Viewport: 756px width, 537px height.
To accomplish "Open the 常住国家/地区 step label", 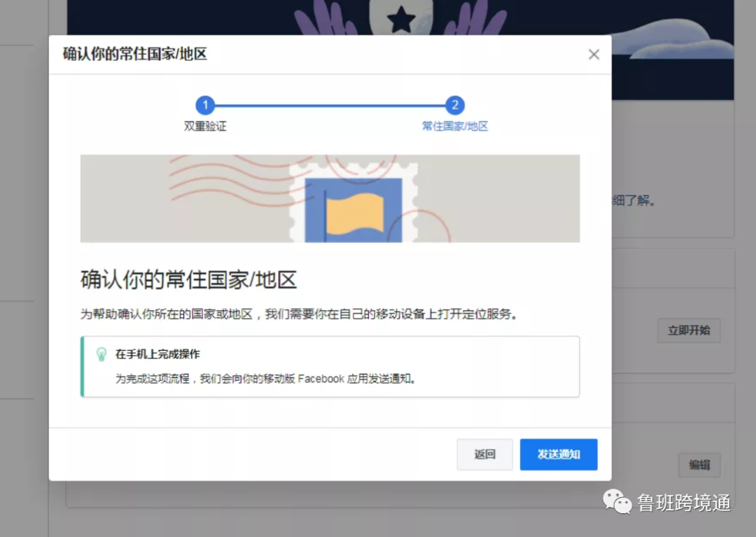I will tap(455, 127).
